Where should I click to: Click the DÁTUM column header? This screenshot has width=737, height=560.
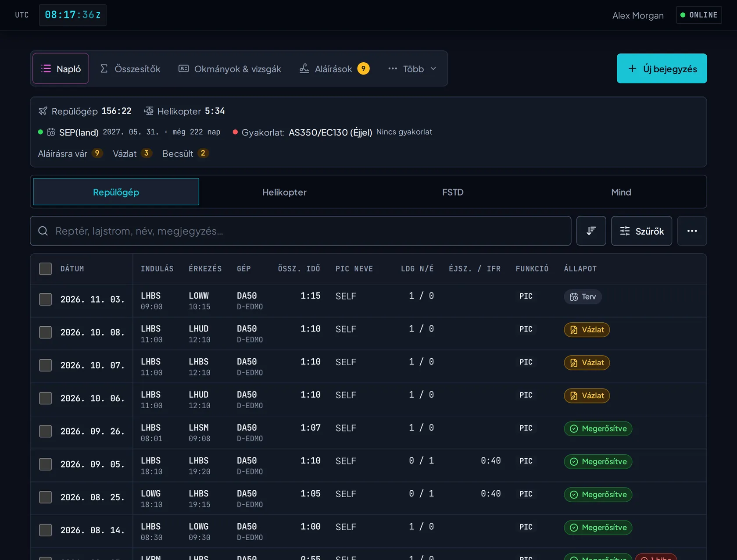click(72, 268)
